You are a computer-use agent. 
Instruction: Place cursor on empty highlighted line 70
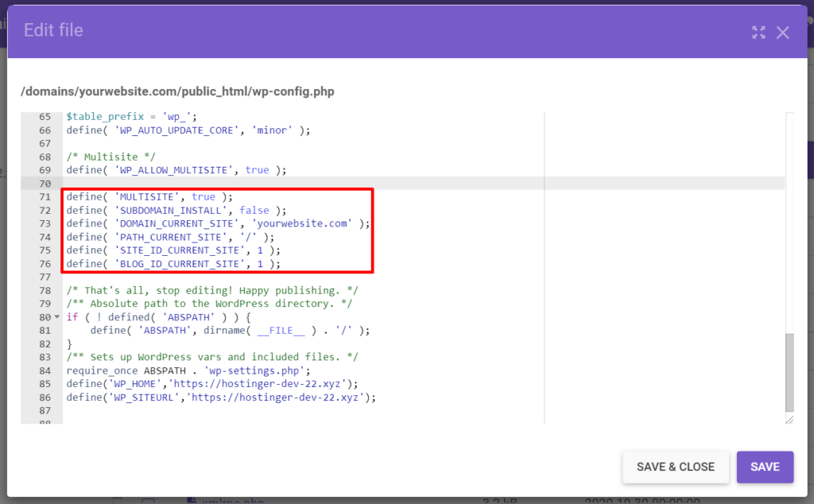[423, 183]
